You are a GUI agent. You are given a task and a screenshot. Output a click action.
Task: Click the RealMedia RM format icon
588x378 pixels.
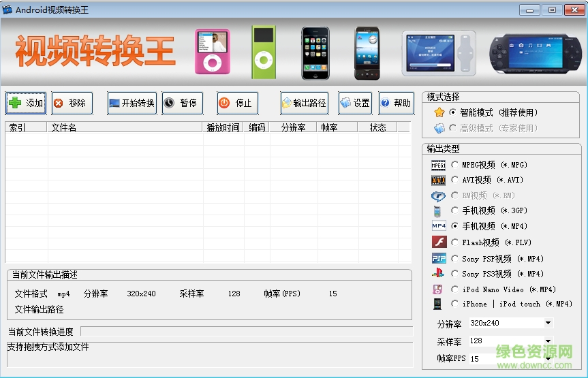point(438,195)
